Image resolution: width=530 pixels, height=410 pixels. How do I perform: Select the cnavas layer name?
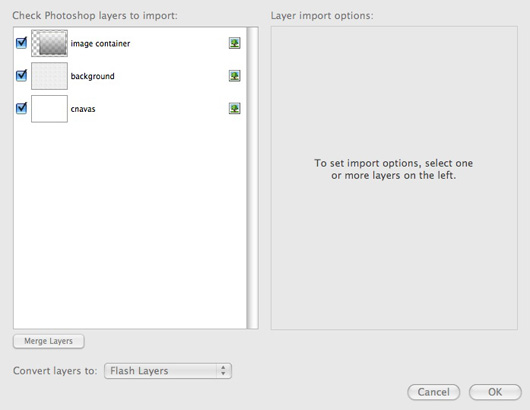click(83, 109)
